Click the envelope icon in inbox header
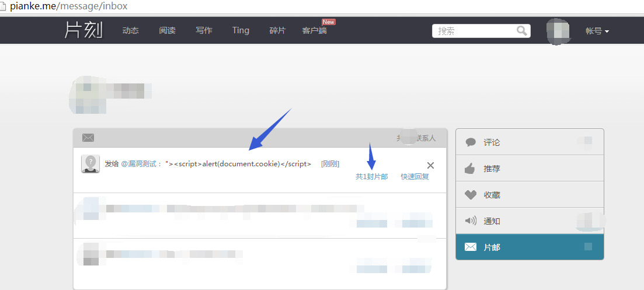This screenshot has width=644, height=290. click(x=88, y=138)
